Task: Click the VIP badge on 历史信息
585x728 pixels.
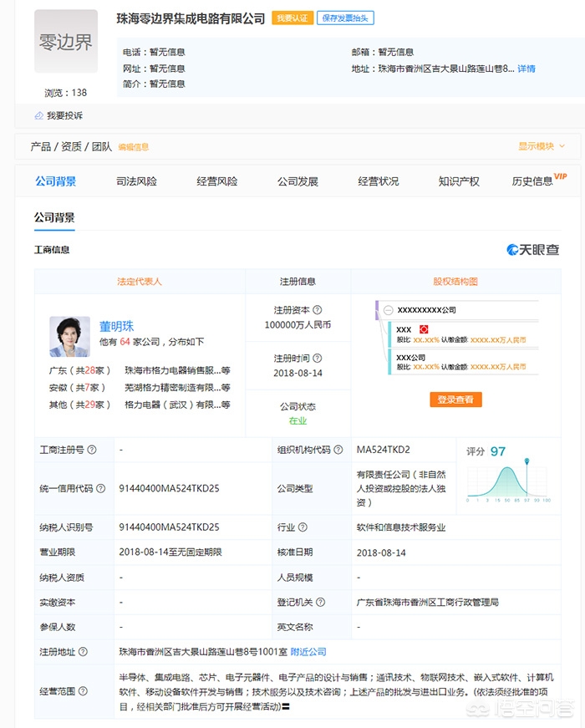Action: (x=561, y=176)
